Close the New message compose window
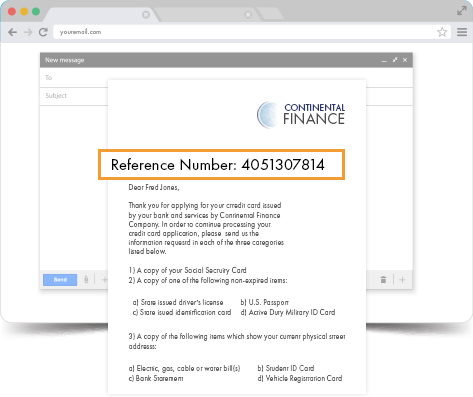 coord(405,60)
